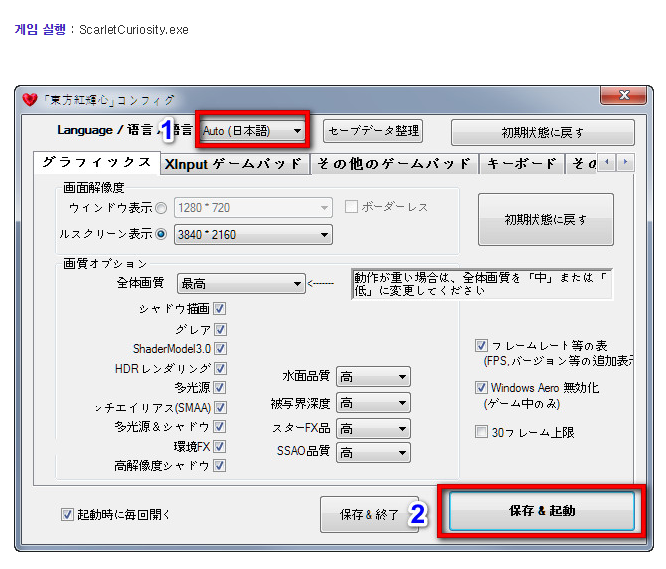
Task: Toggle the シャドウ描画 checkbox
Action: click(x=220, y=309)
